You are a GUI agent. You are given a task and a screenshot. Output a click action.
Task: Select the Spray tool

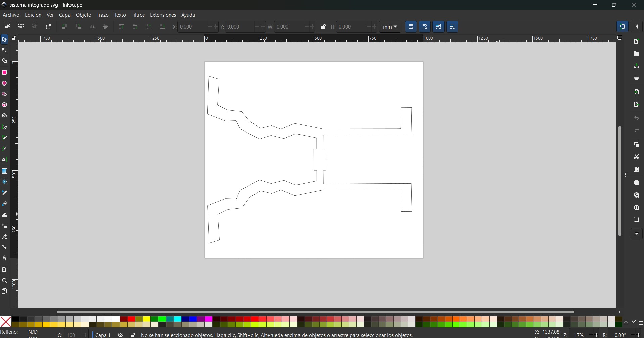click(x=4, y=226)
